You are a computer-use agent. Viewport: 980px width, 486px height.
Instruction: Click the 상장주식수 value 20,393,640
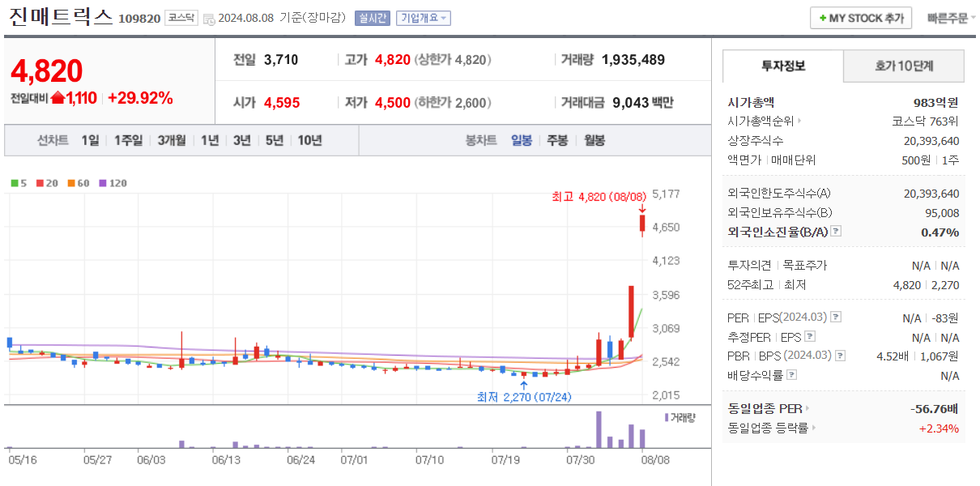click(931, 141)
